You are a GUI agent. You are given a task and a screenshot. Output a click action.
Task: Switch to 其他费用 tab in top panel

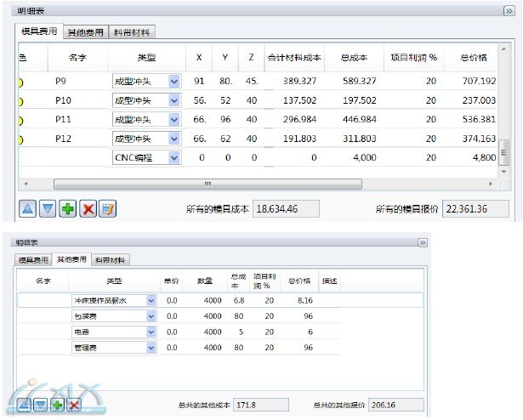[x=86, y=32]
